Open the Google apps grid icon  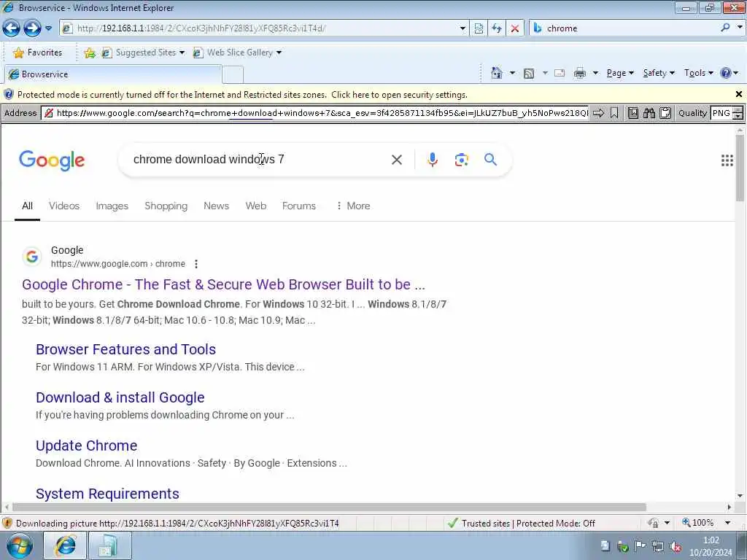(x=727, y=160)
